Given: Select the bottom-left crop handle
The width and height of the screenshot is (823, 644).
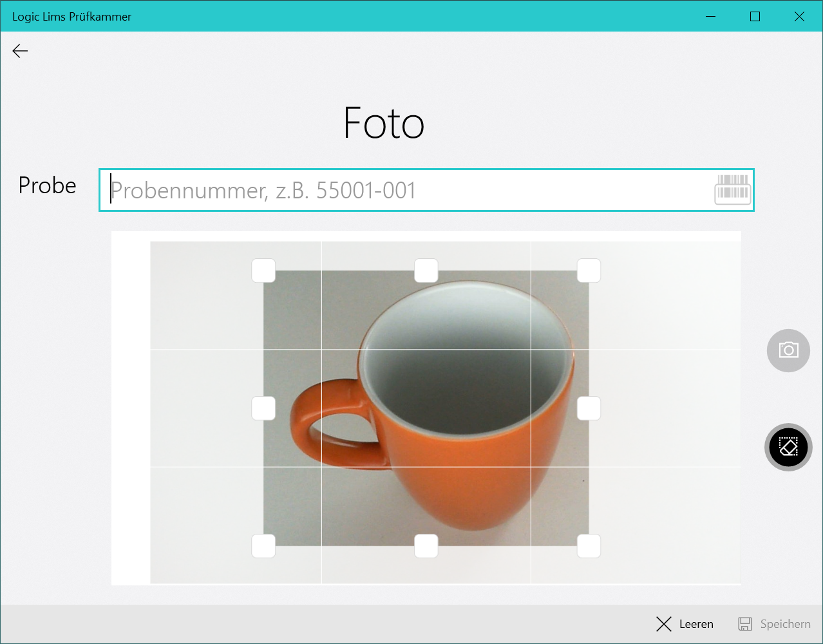Looking at the screenshot, I should (x=263, y=546).
